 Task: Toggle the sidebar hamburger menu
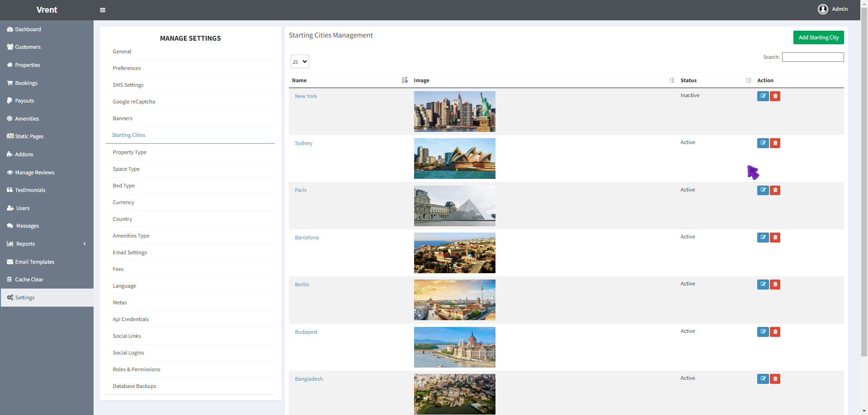point(103,10)
